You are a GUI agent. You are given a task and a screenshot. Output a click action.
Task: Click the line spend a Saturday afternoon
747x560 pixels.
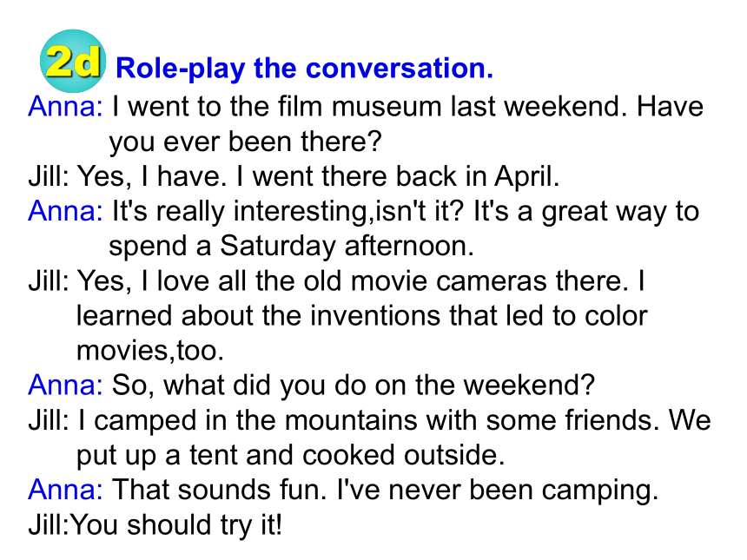292,247
